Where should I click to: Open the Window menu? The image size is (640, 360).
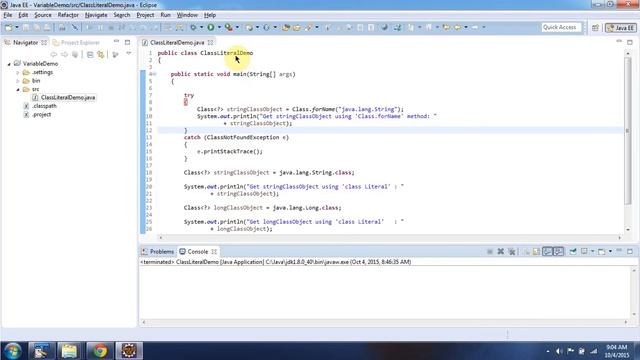tap(187, 15)
